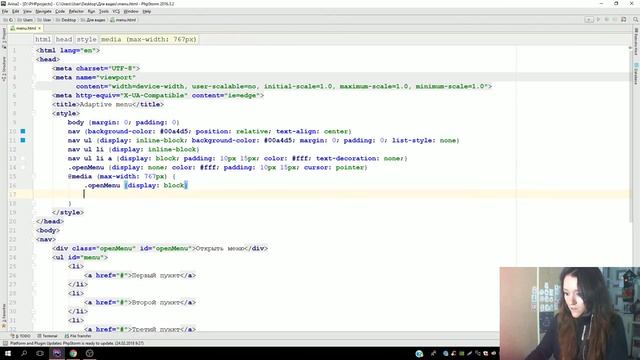Open the Refactor menu

76,11
